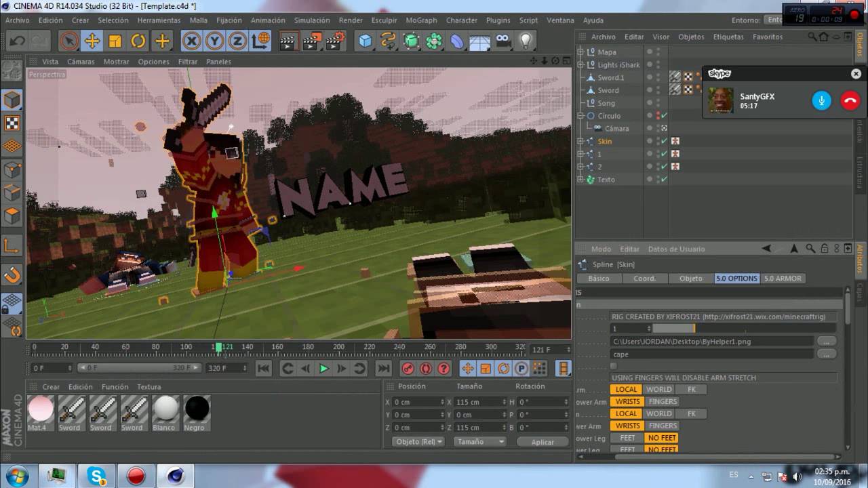Toggle X axis lock
This screenshot has width=868, height=488.
pos(192,41)
